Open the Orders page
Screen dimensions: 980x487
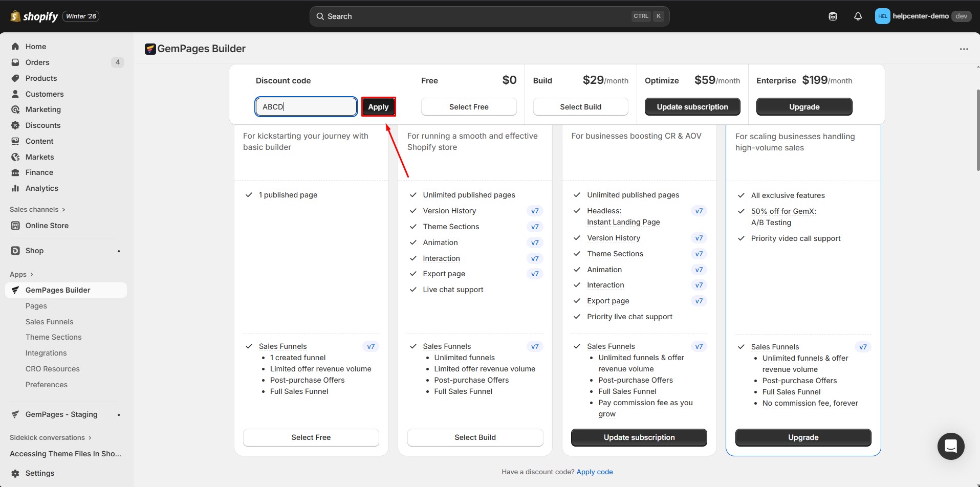37,62
